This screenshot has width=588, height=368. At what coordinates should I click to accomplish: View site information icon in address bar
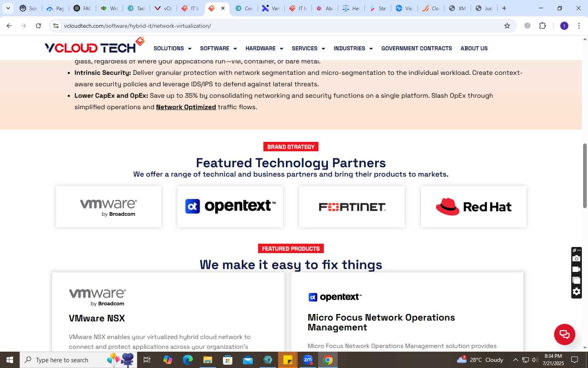56,26
